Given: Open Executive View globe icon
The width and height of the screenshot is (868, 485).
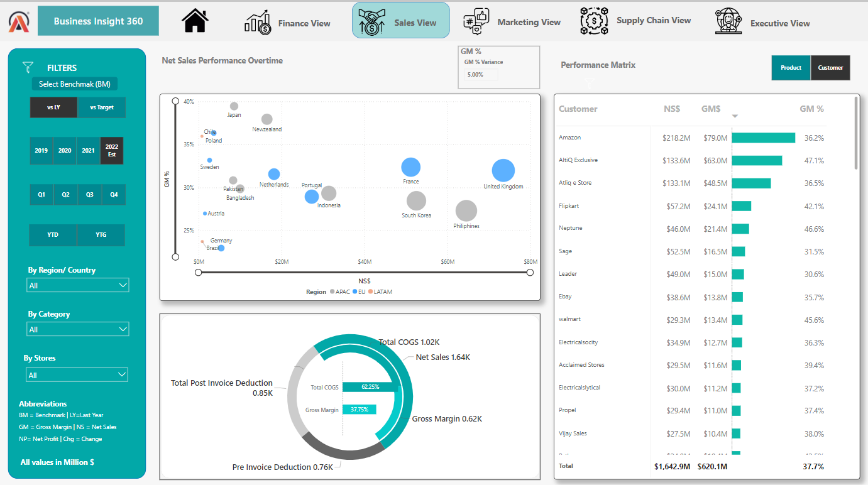Looking at the screenshot, I should click(x=729, y=21).
